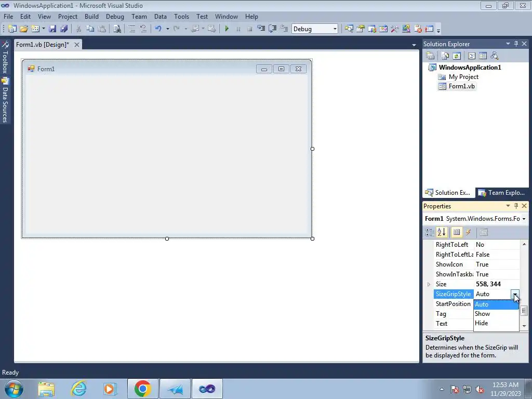Click the Windows Start button
Image resolution: width=532 pixels, height=399 pixels.
point(14,389)
